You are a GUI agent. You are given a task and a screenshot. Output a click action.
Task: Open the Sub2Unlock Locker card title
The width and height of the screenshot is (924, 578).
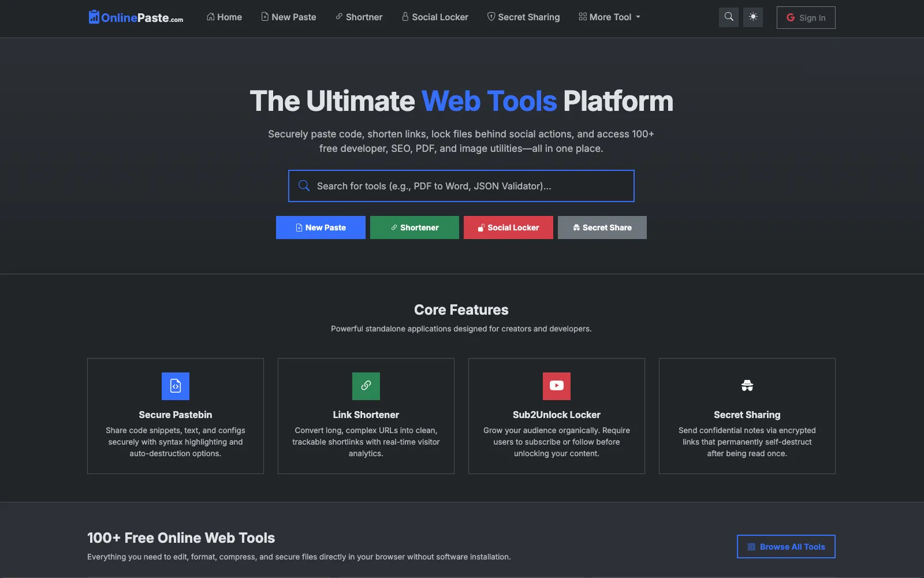[557, 415]
